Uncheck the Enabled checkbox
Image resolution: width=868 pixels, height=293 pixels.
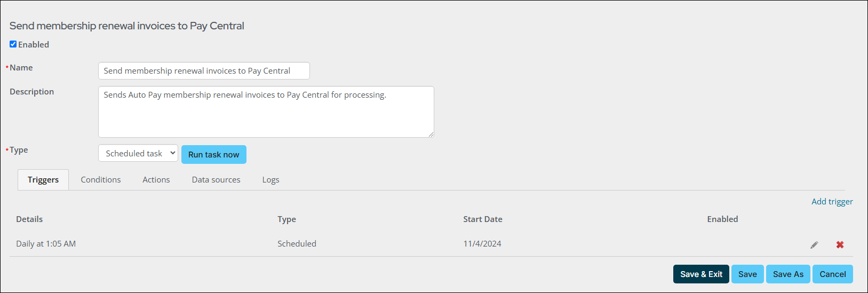(x=13, y=44)
